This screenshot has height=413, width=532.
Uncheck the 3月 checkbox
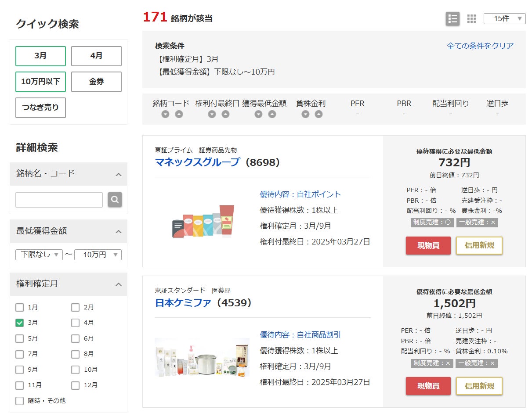[x=19, y=323]
